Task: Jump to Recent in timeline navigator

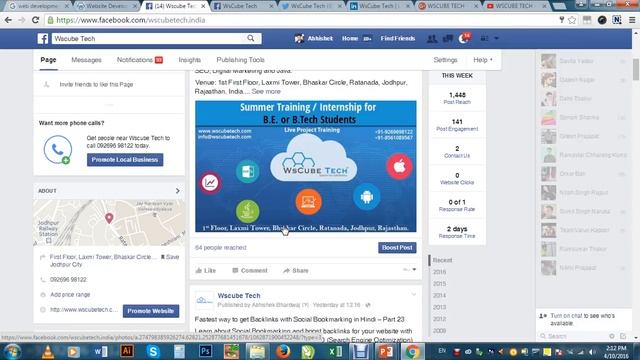Action: click(442, 260)
